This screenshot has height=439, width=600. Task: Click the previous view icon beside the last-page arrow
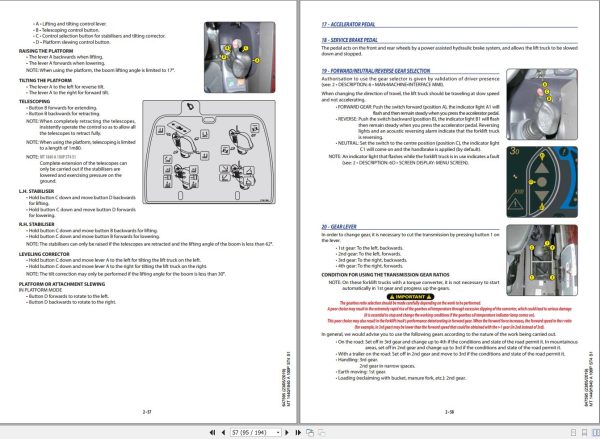point(310,432)
